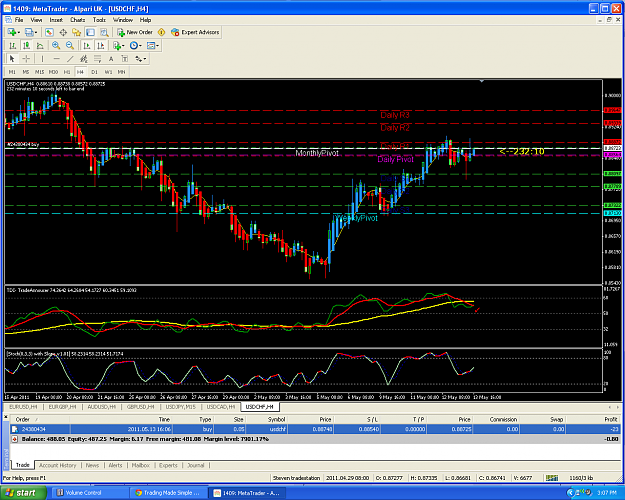
Task: Open Volume Control from the taskbar
Action: (90, 493)
